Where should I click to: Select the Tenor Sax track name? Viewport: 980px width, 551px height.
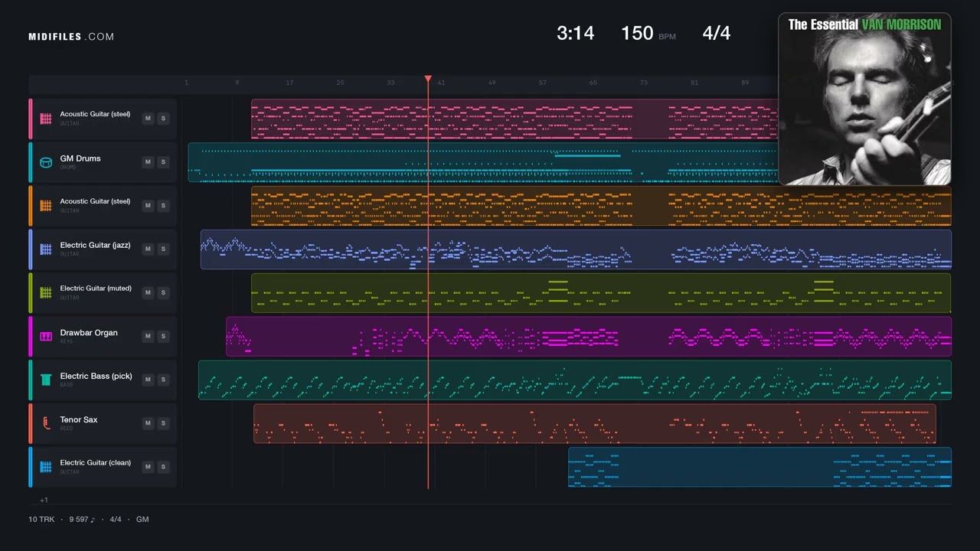coord(79,419)
